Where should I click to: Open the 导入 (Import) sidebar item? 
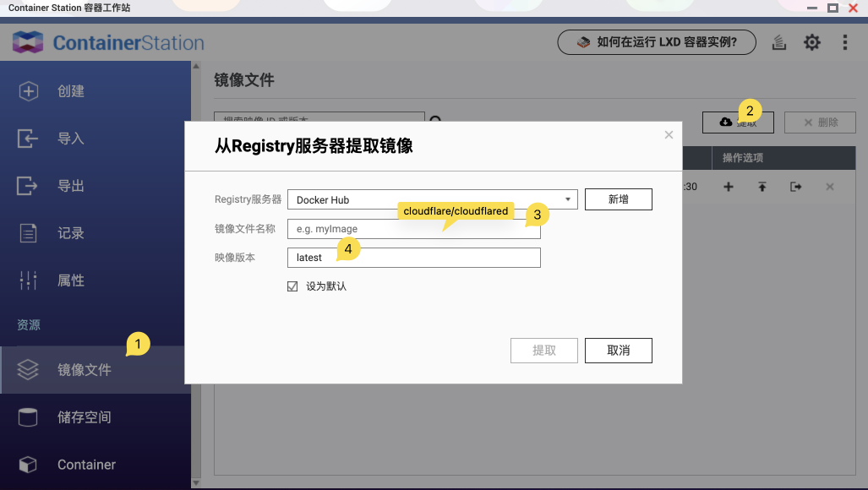pos(96,139)
